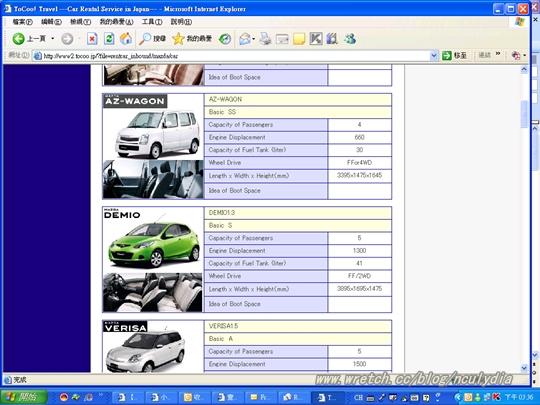The image size is (540, 405).
Task: Click the silver VERISA car photo
Action: click(x=145, y=351)
